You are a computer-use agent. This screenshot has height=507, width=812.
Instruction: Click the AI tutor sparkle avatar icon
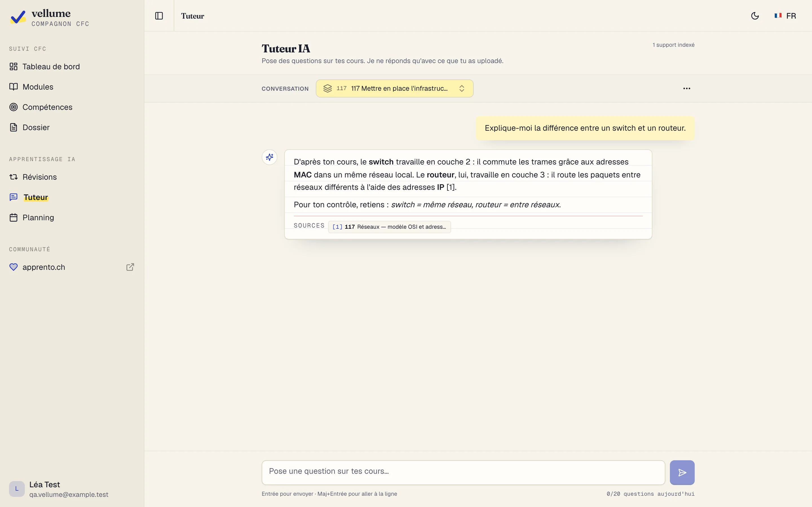point(270,157)
